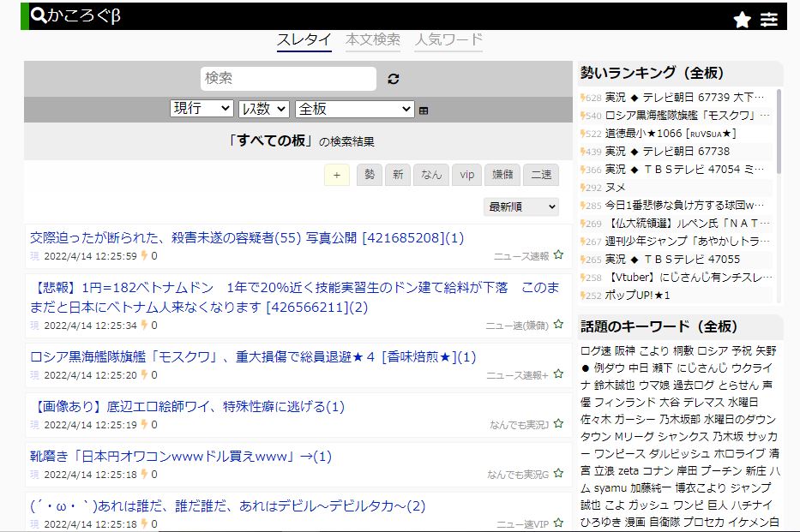Open ranking item 道徳最小★1066
Image resolution: width=800 pixels, height=532 pixels.
pos(671,134)
